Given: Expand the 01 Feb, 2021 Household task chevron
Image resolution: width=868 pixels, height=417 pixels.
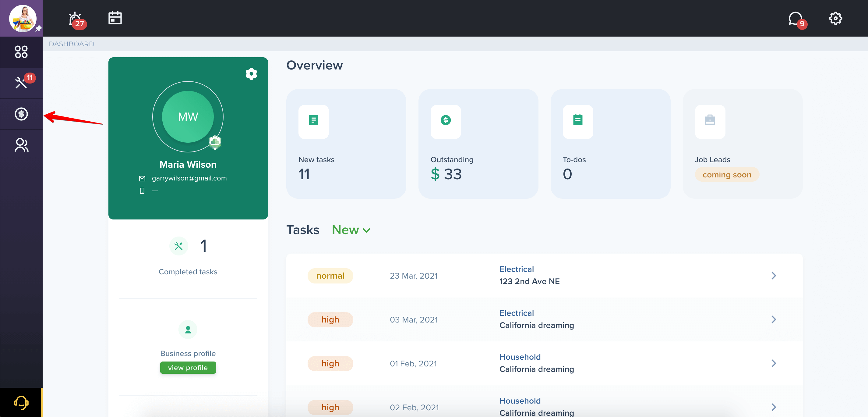Looking at the screenshot, I should point(774,363).
